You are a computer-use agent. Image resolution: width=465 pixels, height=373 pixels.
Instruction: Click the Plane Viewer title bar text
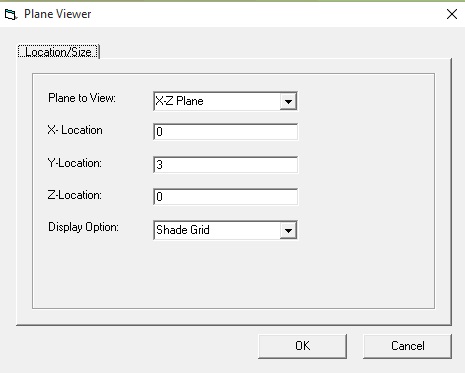pos(58,14)
